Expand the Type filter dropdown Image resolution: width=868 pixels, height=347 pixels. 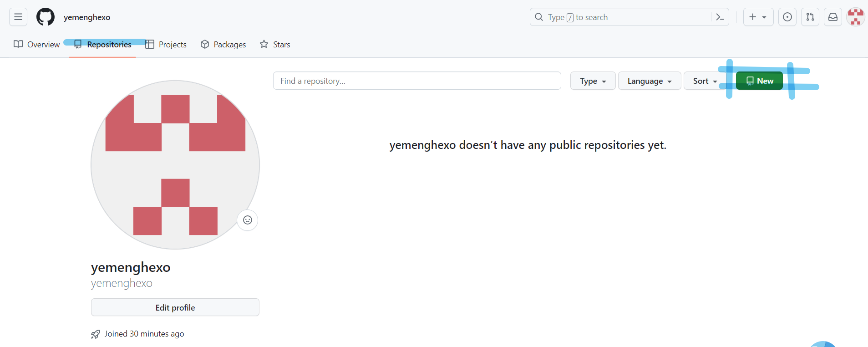593,81
